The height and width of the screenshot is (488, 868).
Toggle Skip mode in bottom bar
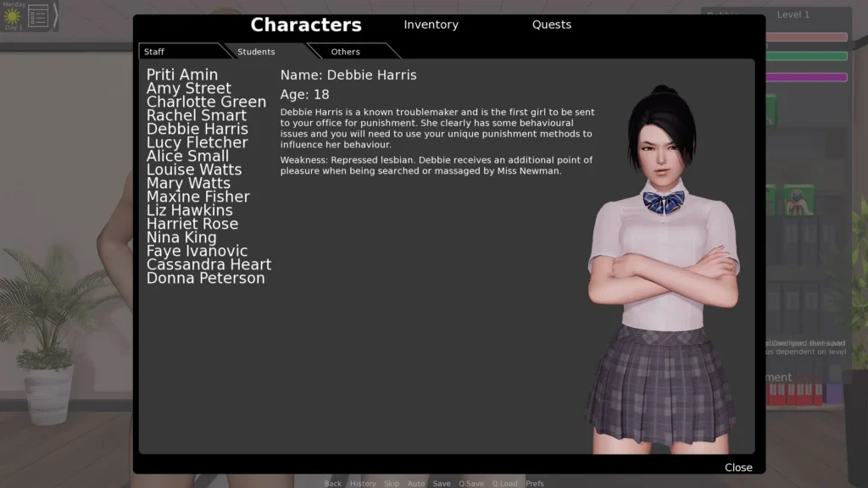(x=392, y=484)
